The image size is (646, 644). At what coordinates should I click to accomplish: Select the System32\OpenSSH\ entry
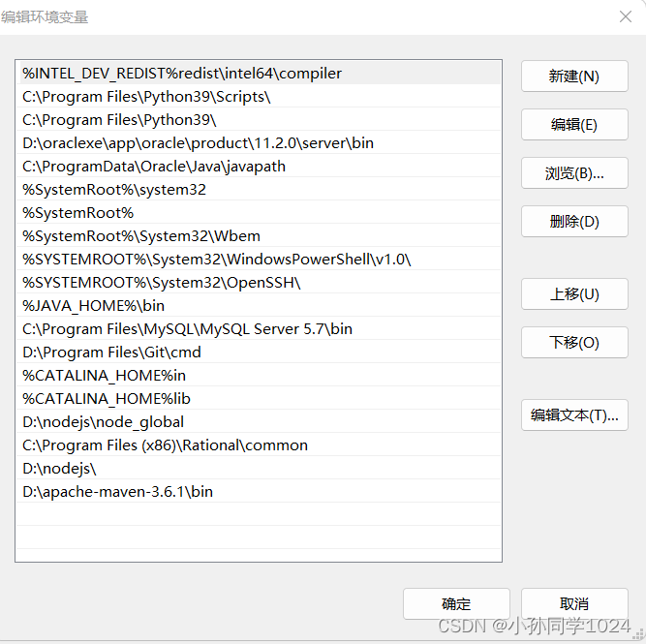pos(259,282)
